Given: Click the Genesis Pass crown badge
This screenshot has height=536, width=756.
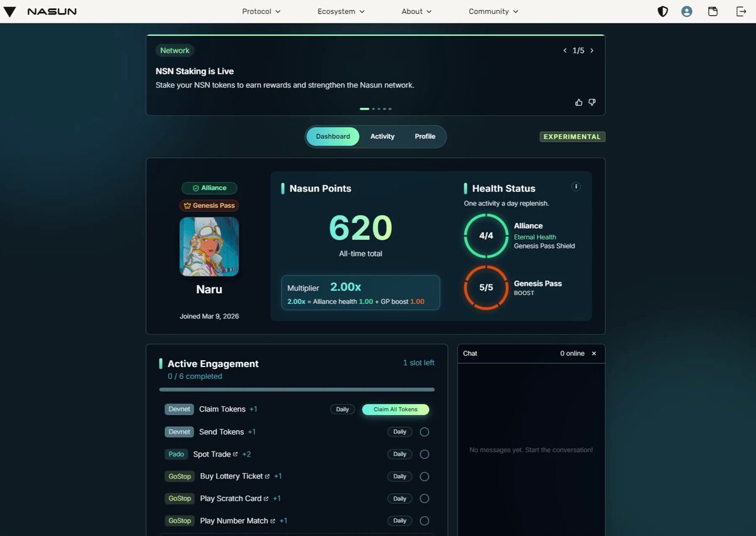Looking at the screenshot, I should (209, 206).
